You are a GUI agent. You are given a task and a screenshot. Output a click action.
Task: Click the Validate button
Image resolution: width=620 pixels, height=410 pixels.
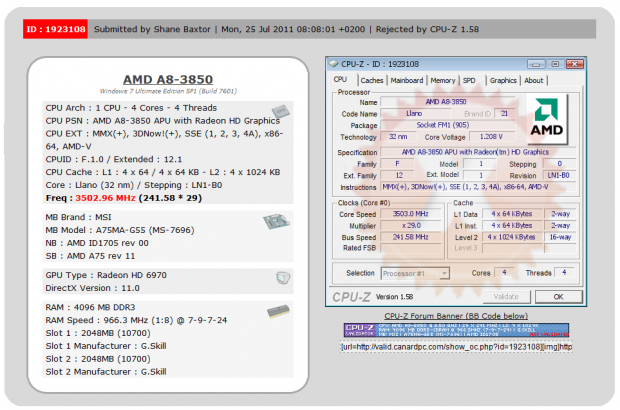pos(506,297)
